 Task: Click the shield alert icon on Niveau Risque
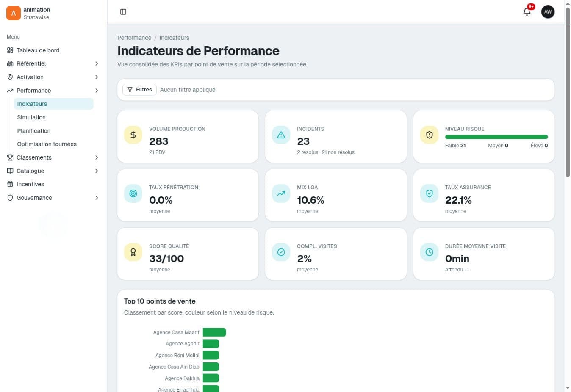coord(429,135)
